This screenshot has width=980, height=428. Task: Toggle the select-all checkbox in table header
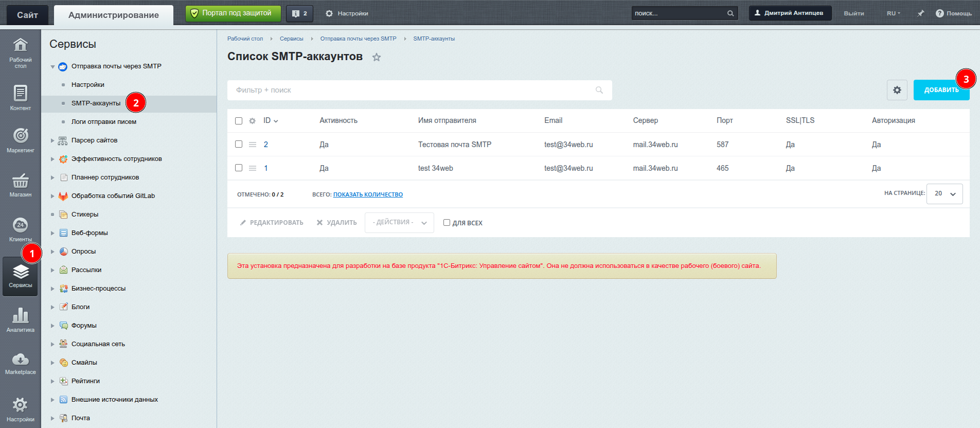click(239, 121)
